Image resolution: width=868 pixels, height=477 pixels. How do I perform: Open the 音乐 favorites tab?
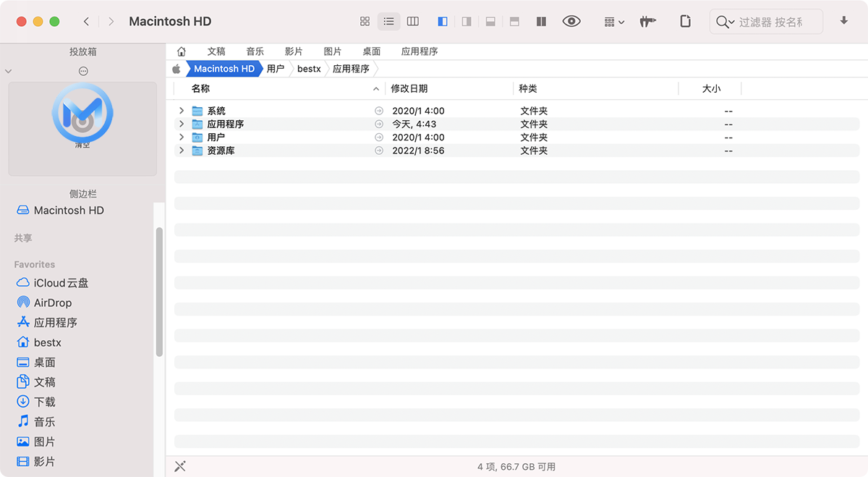tap(255, 51)
